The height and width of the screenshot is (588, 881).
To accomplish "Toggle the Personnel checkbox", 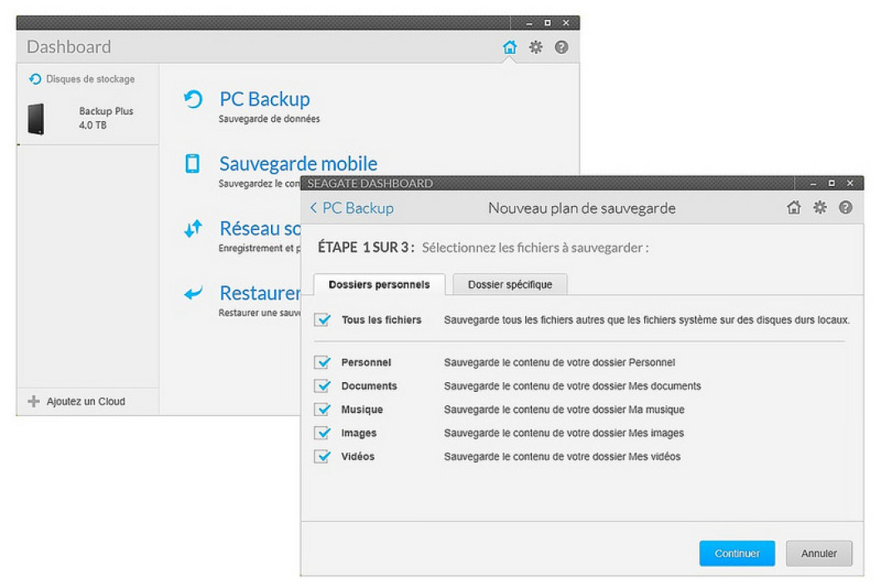I will pyautogui.click(x=322, y=362).
